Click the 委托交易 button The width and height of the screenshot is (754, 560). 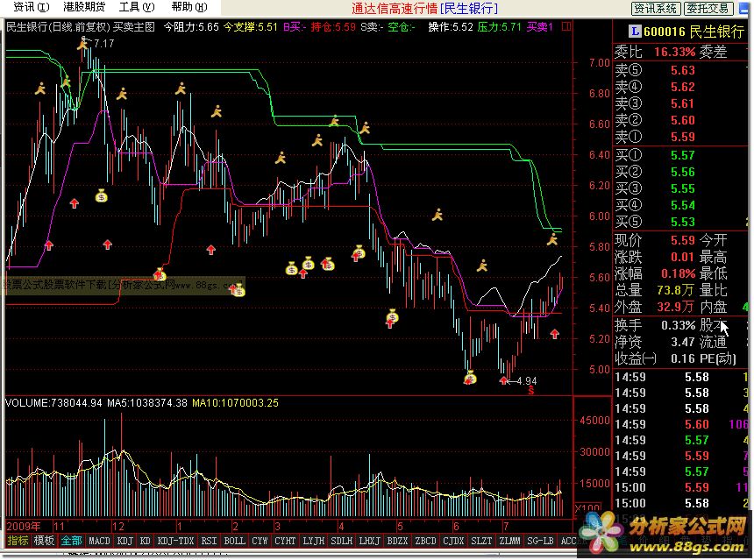point(708,8)
